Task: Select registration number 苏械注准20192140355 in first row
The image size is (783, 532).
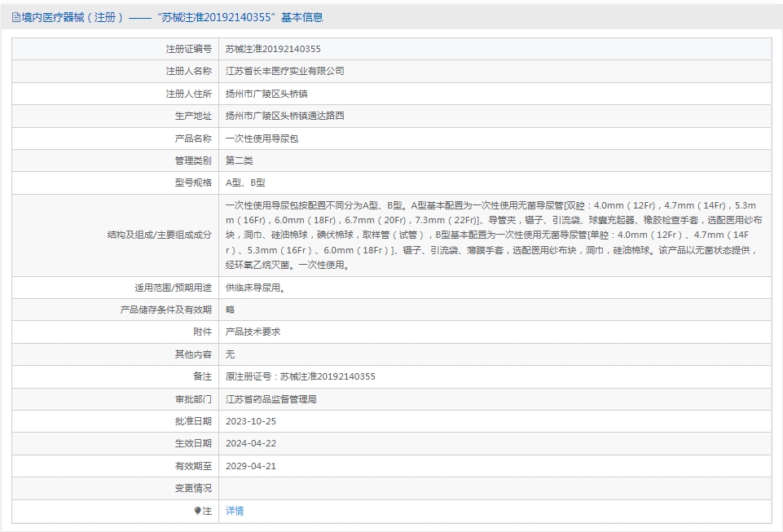Action: [x=273, y=49]
